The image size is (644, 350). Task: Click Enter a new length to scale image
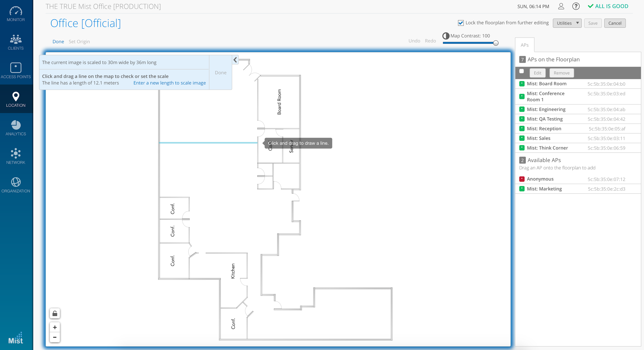(x=170, y=83)
